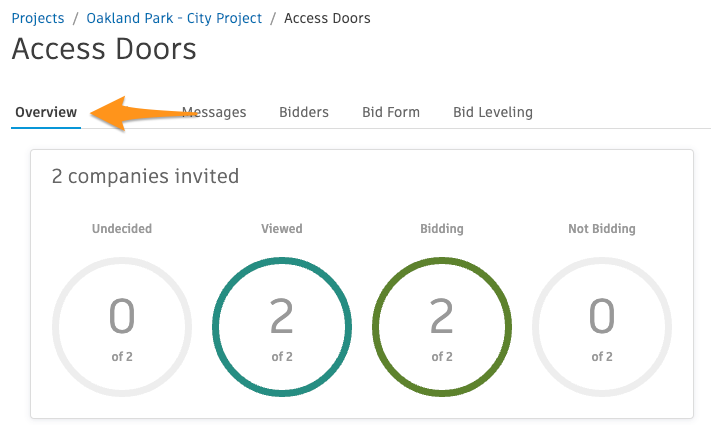The width and height of the screenshot is (711, 425).
Task: Click the 2 companies invited heading
Action: (x=145, y=176)
